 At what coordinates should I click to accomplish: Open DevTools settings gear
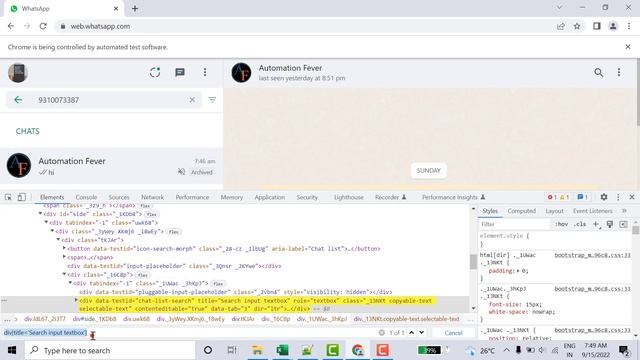pos(604,197)
